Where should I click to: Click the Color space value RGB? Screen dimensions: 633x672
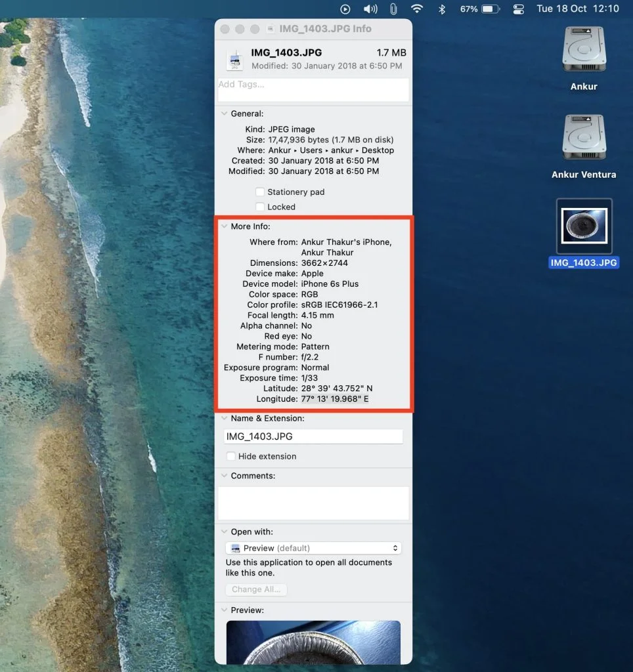[310, 294]
